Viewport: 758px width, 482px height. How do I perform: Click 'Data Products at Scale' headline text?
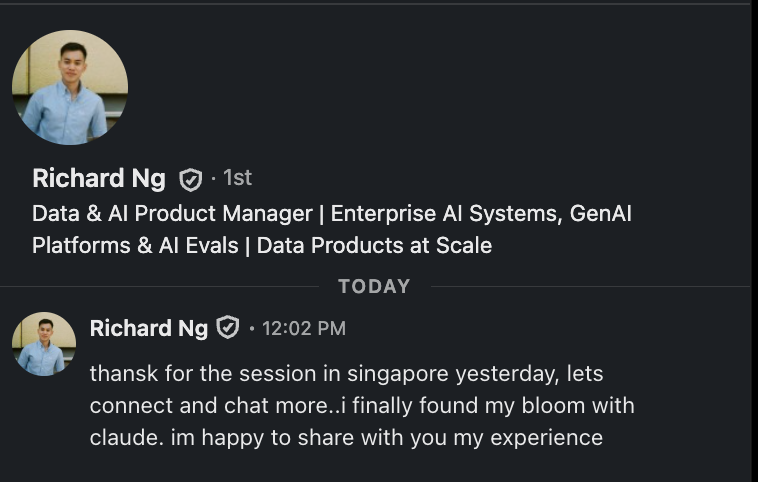[374, 246]
